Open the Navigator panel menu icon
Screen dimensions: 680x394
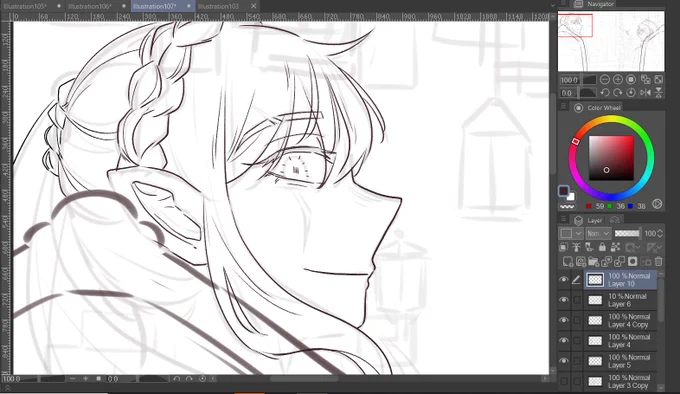(x=563, y=3)
